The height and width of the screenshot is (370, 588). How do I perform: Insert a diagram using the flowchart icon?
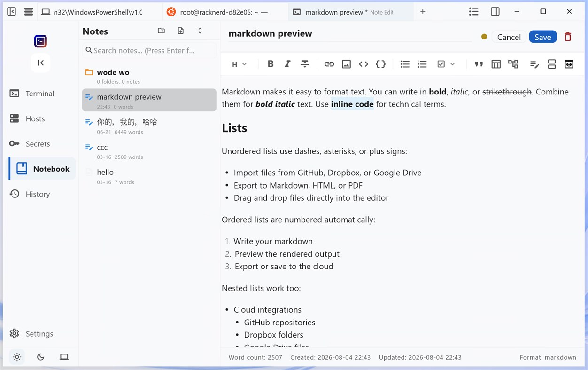513,64
